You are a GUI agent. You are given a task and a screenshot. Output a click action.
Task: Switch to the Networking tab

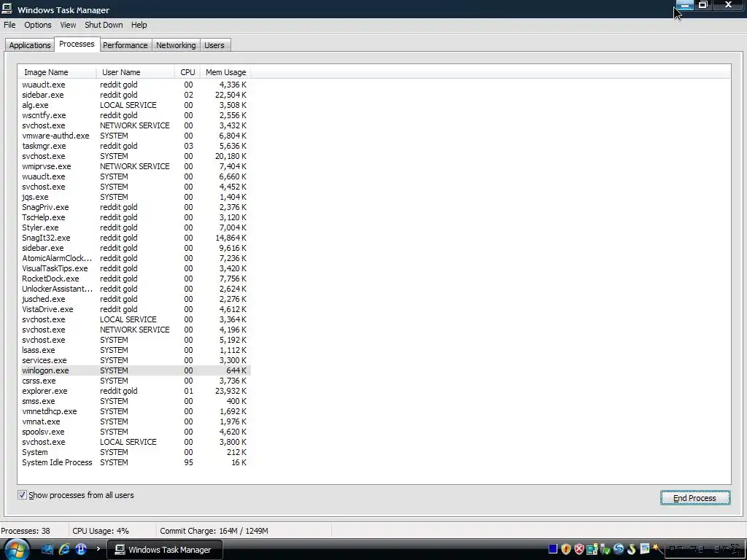(176, 45)
